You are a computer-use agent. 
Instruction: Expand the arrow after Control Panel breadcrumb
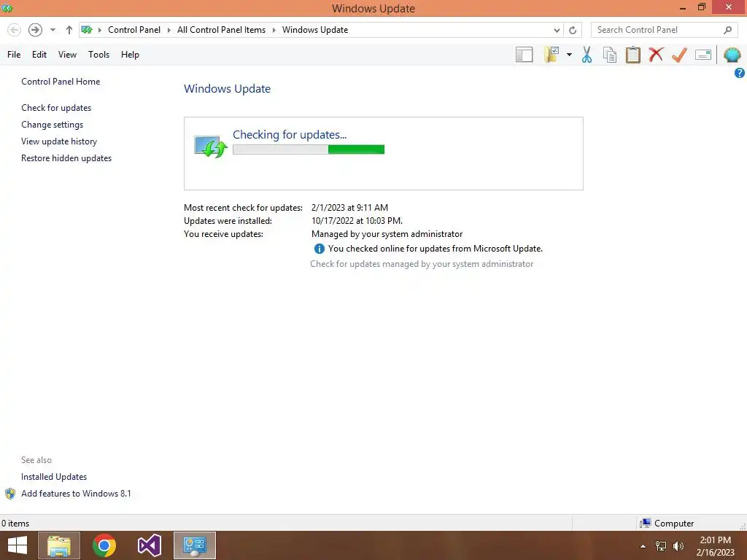169,30
